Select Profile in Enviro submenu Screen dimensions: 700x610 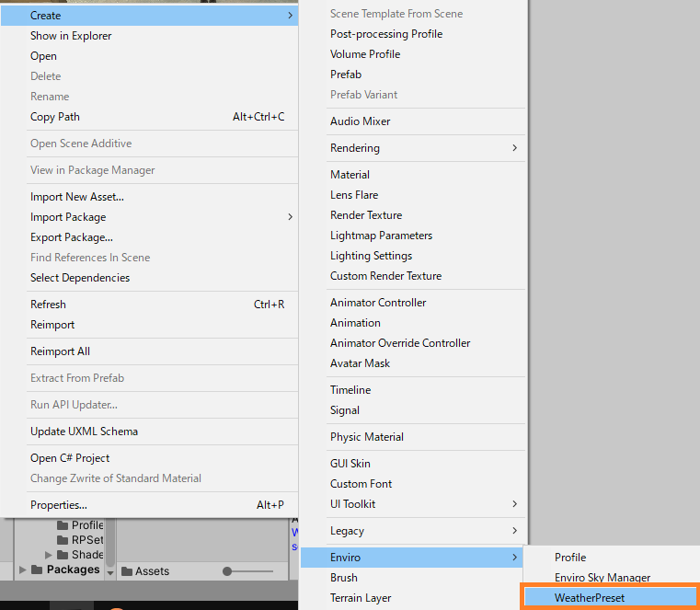[612, 558]
